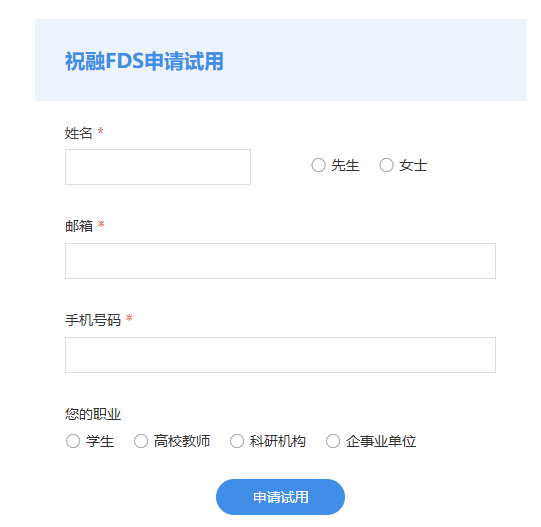Select the 女士 radio button
Screen dimensions: 541x527
pyautogui.click(x=386, y=165)
